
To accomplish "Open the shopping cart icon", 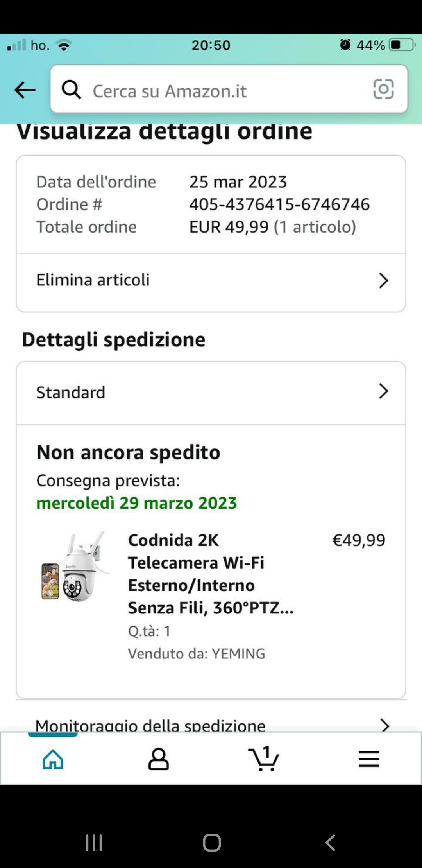I will click(x=264, y=759).
